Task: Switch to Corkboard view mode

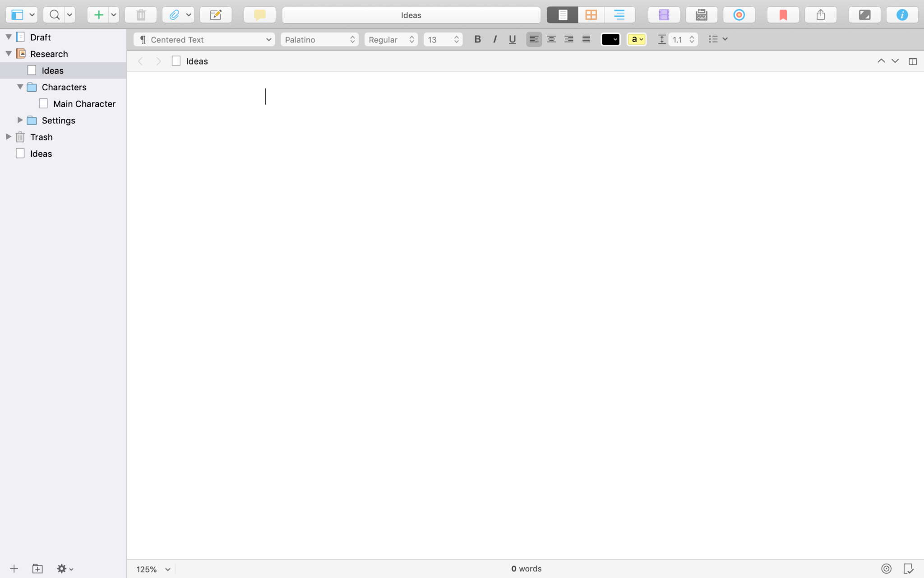Action: tap(591, 15)
